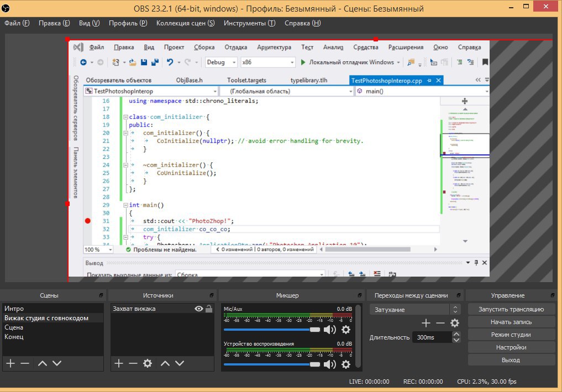Toggle pin on Вывод panel in Visual Studio

(x=476, y=262)
